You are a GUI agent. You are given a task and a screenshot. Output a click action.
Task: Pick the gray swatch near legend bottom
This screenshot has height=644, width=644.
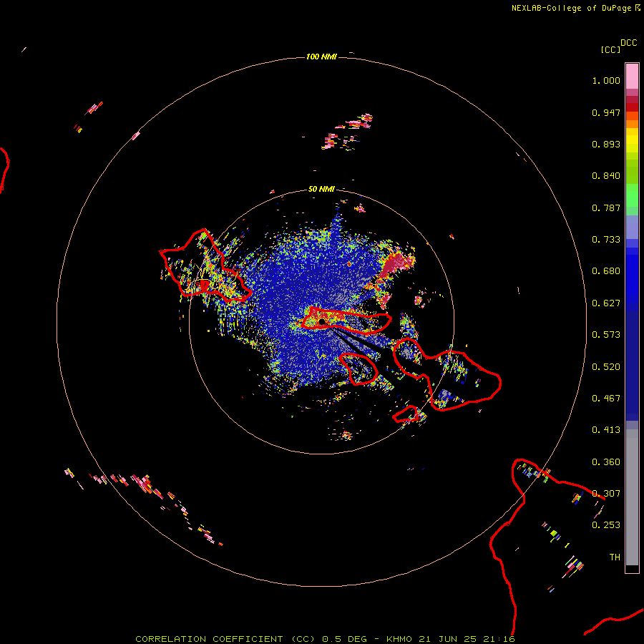[632, 497]
